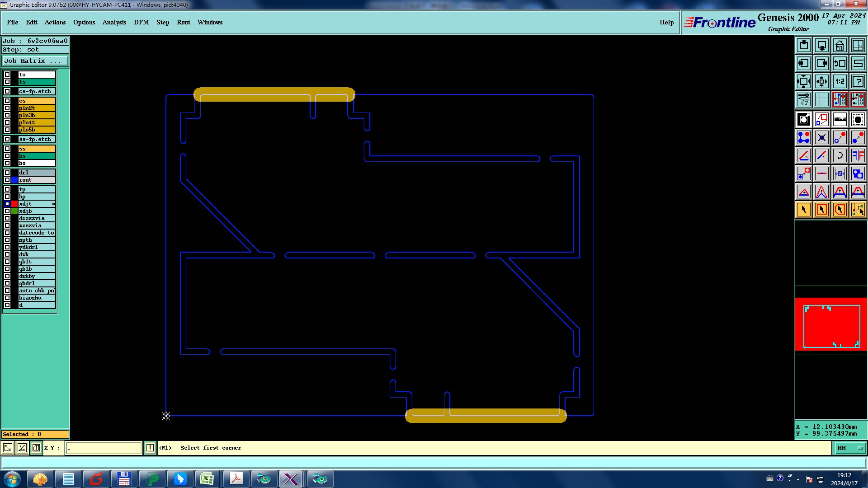Viewport: 868px width, 488px height.
Task: Select the mirror feature tool icon
Action: pyautogui.click(x=858, y=155)
